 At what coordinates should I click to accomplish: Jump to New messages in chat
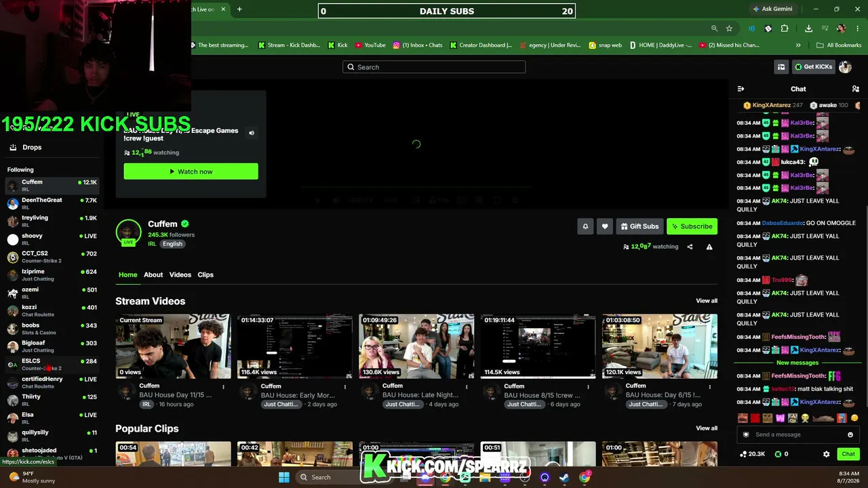(797, 363)
